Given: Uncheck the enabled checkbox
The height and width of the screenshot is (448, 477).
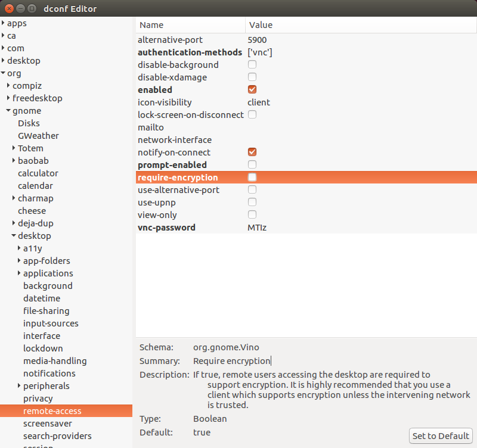Looking at the screenshot, I should tap(252, 89).
